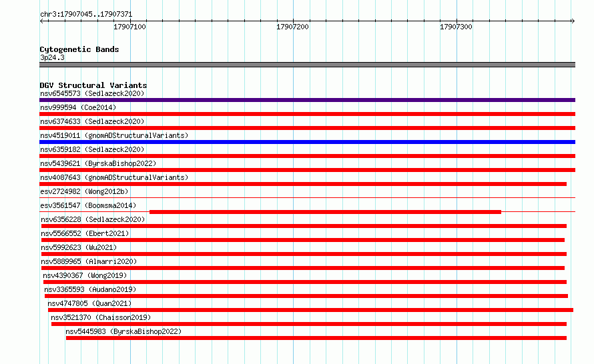This screenshot has height=364, width=594.
Task: Open nsv4087643 (gnomADStructuralVariants) label
Action: click(x=114, y=177)
